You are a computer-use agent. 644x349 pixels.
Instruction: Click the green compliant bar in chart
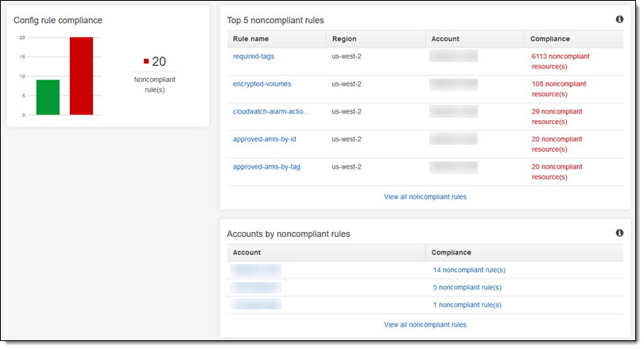pyautogui.click(x=48, y=97)
